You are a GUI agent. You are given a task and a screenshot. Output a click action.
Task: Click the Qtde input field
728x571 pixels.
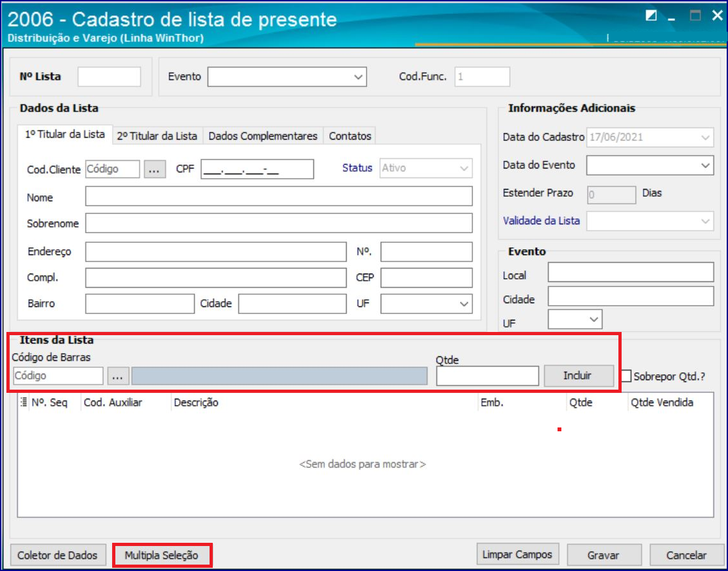click(488, 376)
